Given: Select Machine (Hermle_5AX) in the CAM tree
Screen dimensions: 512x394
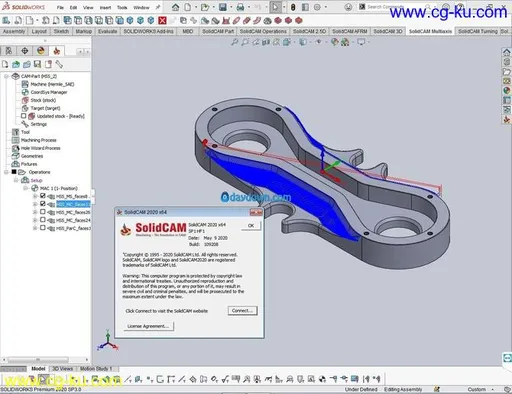Looking at the screenshot, I should [x=52, y=84].
